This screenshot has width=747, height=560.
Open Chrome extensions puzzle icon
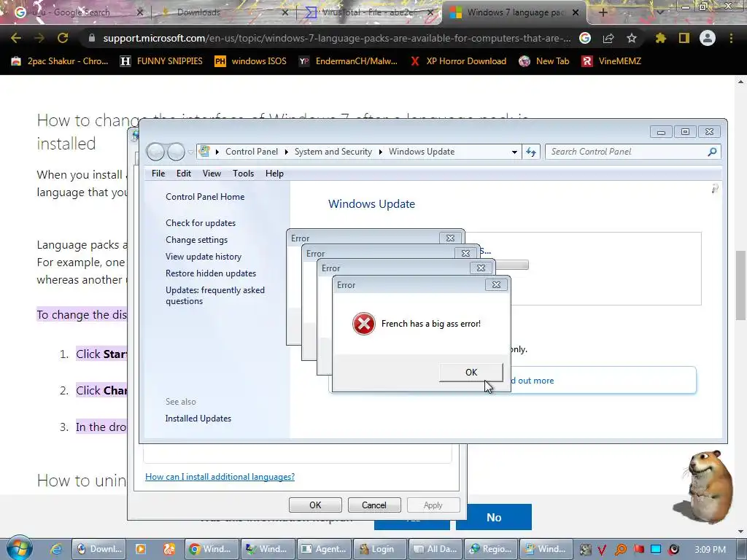pos(660,38)
